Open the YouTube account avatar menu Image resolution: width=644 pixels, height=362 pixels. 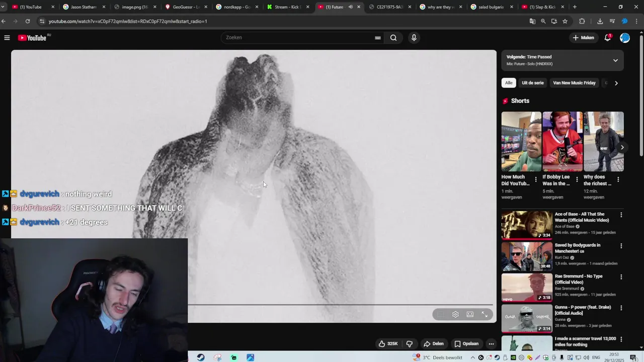[x=625, y=38]
